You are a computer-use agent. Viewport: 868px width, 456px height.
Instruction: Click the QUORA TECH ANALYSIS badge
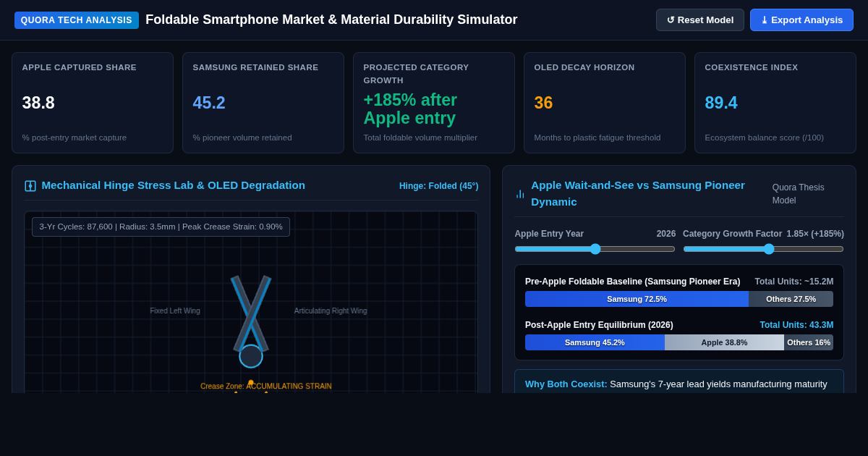(77, 20)
